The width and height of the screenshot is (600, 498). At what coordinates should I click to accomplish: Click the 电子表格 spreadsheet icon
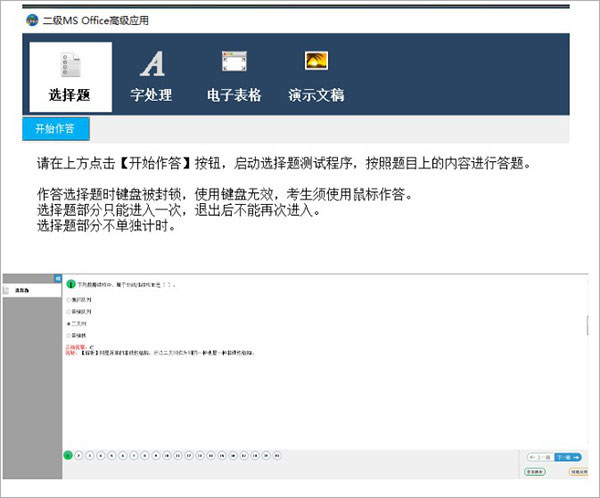[233, 63]
